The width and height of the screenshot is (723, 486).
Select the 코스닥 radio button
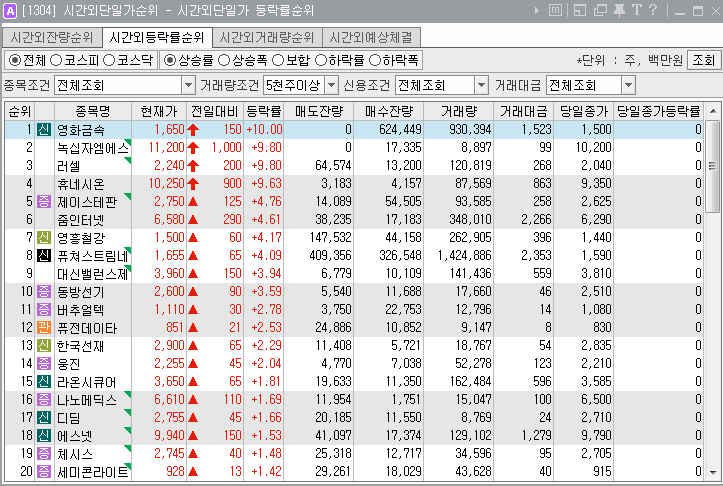[x=109, y=60]
